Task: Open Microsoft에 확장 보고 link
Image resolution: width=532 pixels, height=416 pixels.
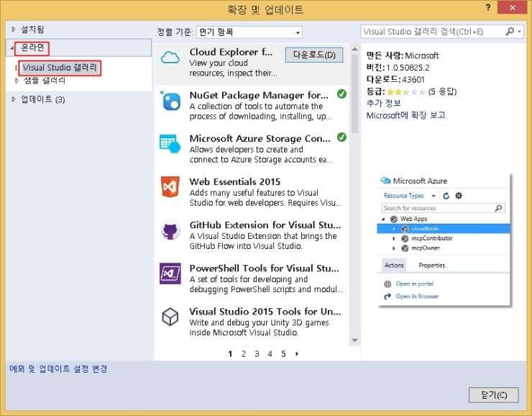Action: click(x=405, y=115)
